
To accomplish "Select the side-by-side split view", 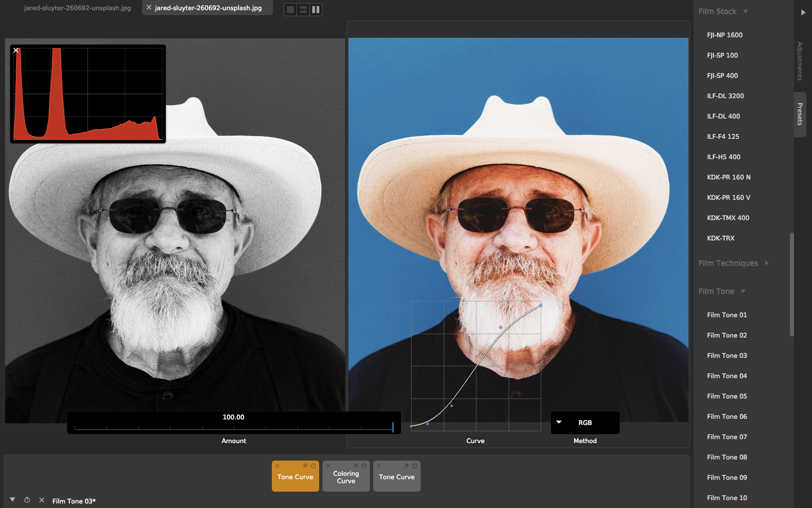I will coord(316,10).
